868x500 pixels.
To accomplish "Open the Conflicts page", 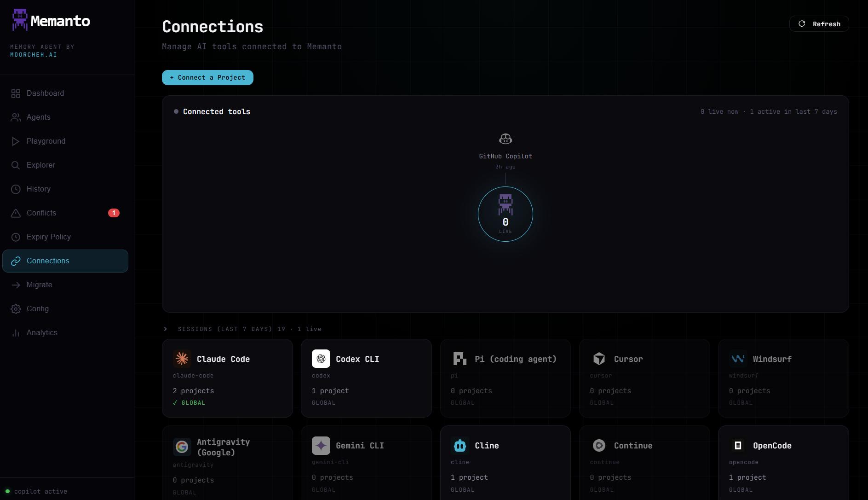I will [x=65, y=213].
